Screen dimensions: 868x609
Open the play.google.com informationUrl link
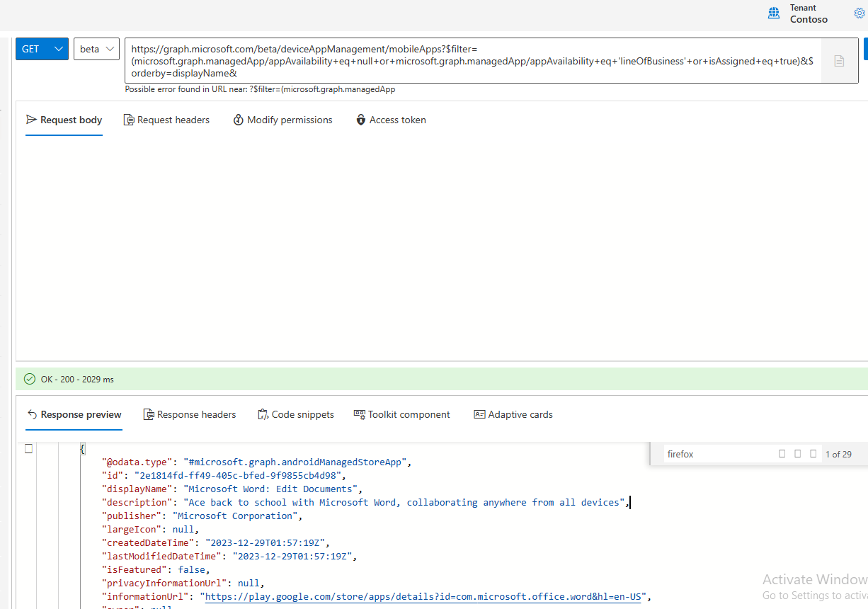coord(423,596)
